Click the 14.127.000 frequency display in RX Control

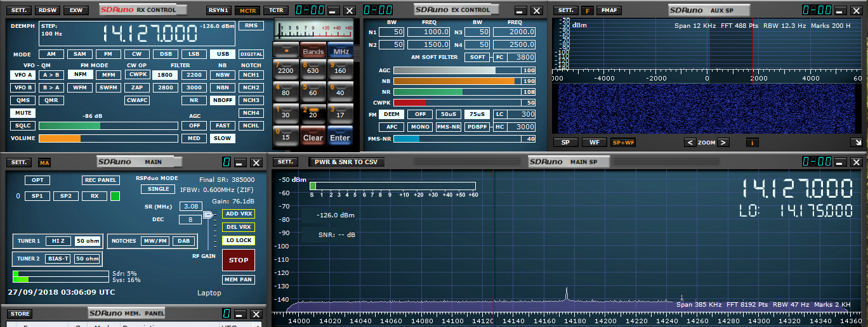pos(150,34)
